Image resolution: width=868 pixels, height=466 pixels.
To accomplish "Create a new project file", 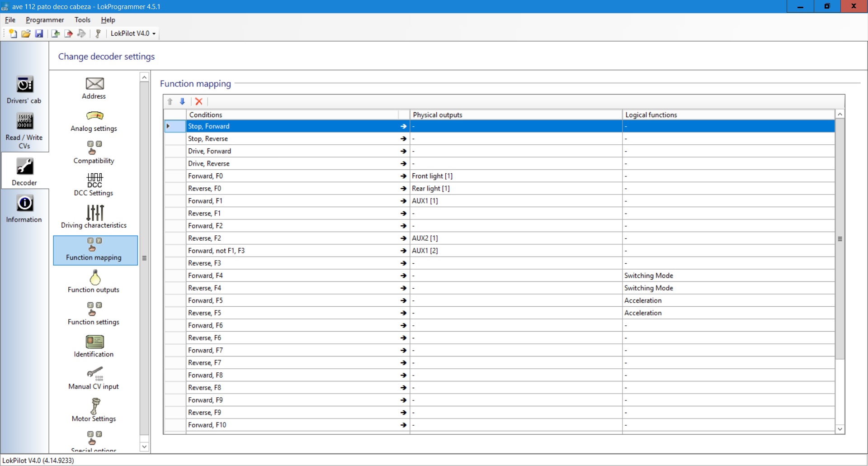I will (x=13, y=33).
